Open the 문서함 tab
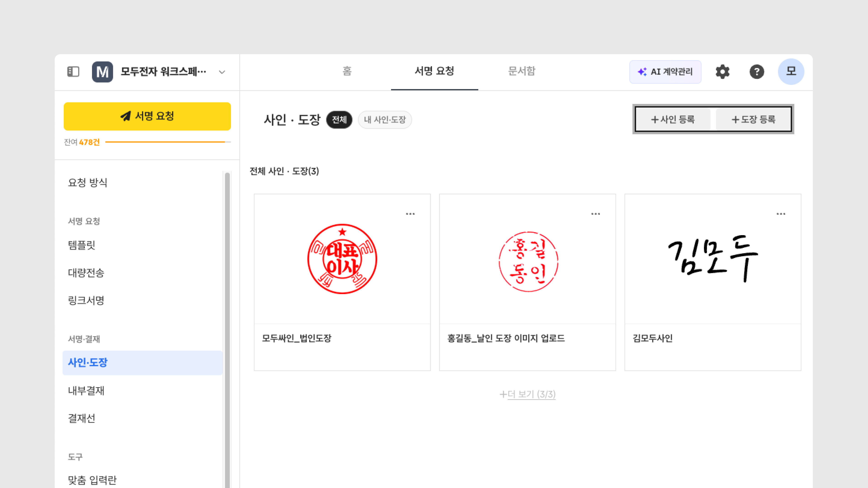Screen dimensions: 868x488 (x=521, y=71)
